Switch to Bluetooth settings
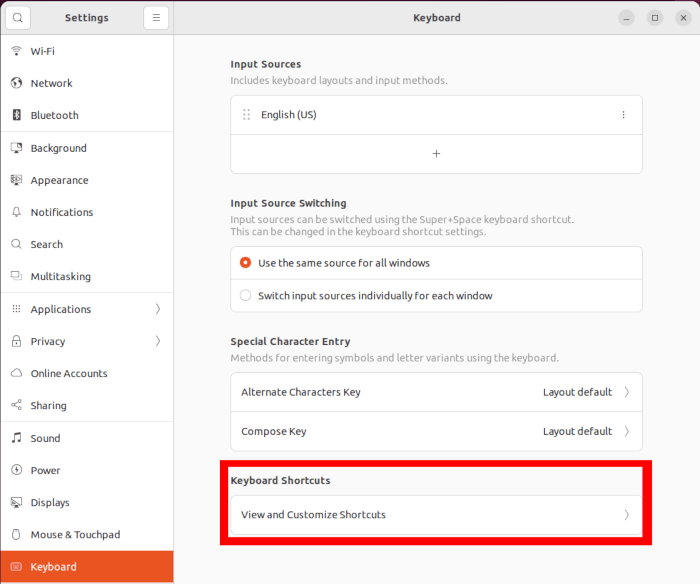The image size is (700, 584). coord(87,115)
